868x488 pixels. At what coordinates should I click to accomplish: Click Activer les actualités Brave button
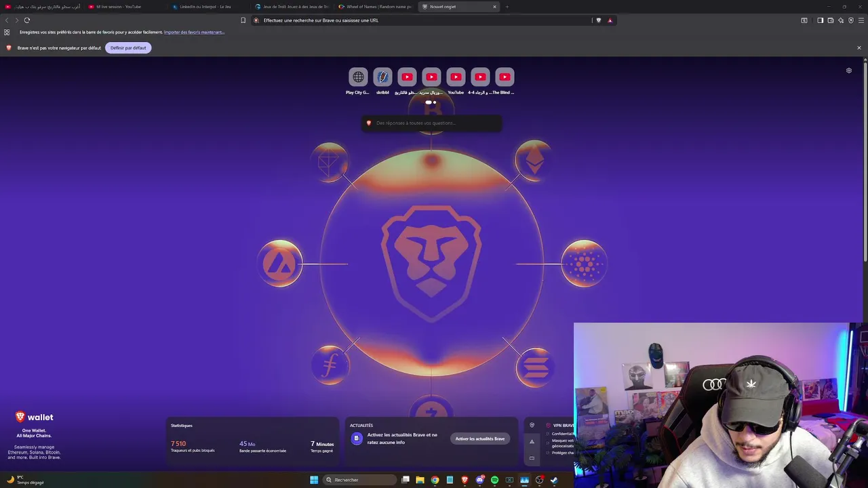tap(480, 439)
